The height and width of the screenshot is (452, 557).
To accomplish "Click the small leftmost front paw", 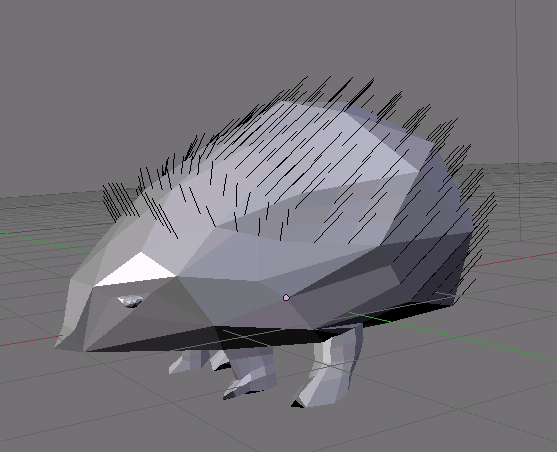I will pos(186,361).
